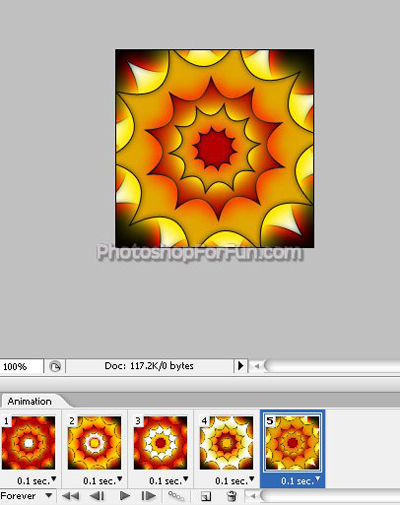
Task: Select animation frame 5 thumbnail
Action: pos(292,443)
